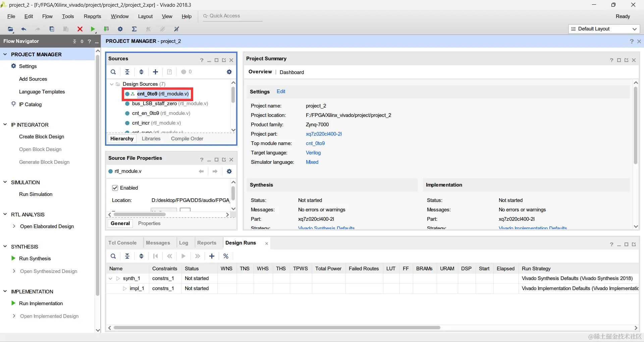Collapse the Design Sources tree node
Screen dimensions: 644x342
tap(112, 84)
